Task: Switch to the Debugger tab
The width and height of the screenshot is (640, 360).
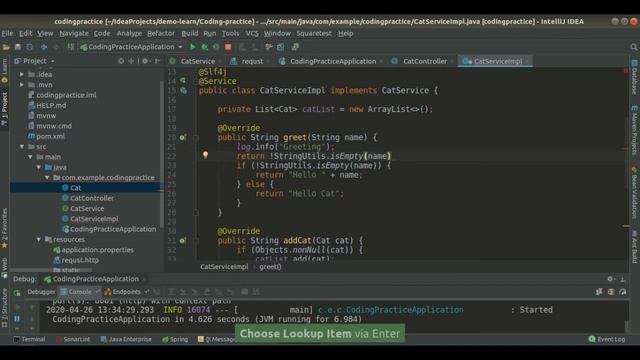Action: tap(41, 292)
